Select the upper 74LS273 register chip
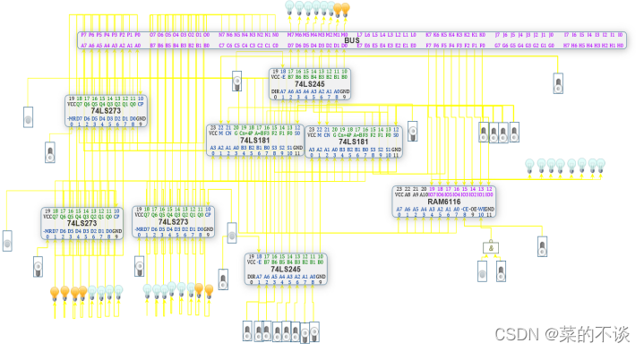This screenshot has height=352, width=644. [x=106, y=111]
